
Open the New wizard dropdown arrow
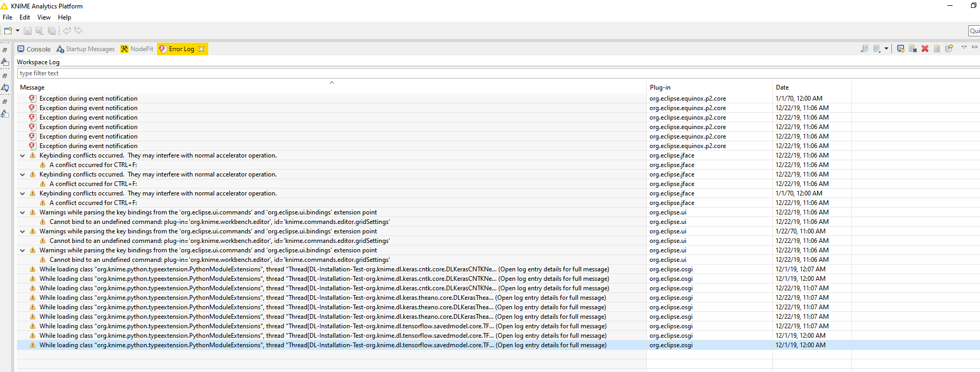[17, 31]
